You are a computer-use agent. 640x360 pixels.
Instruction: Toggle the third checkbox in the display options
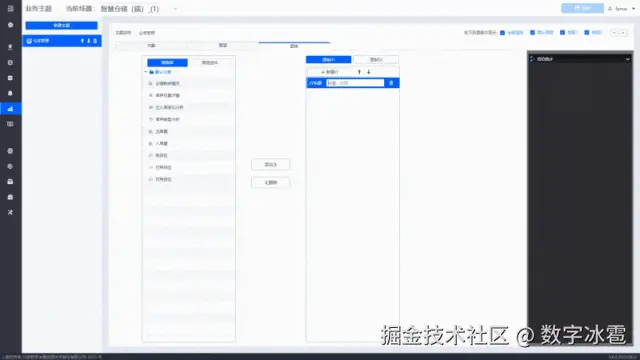pyautogui.click(x=562, y=33)
